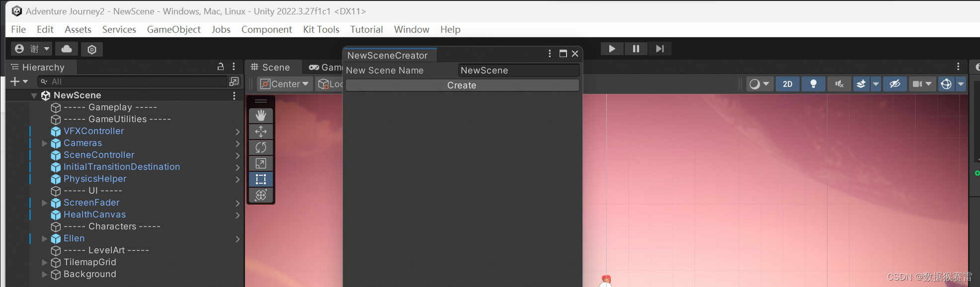The image size is (980, 287).
Task: Toggle 2D view mode
Action: click(788, 84)
